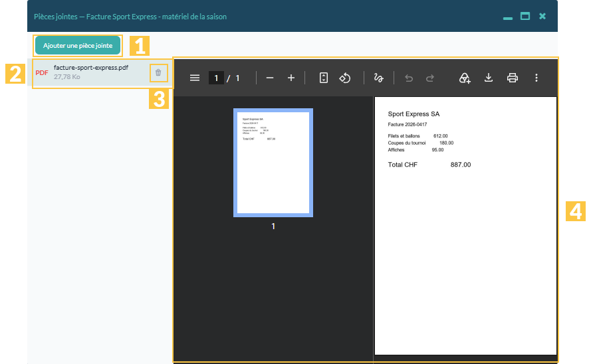Activate the draw annotation tool
The image size is (591, 364).
[378, 78]
